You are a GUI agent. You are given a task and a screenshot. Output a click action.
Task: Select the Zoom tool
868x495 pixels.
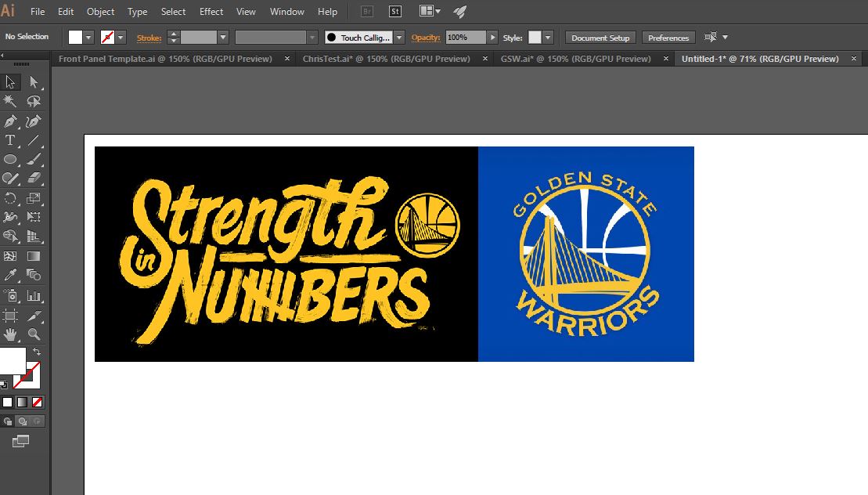(x=34, y=334)
